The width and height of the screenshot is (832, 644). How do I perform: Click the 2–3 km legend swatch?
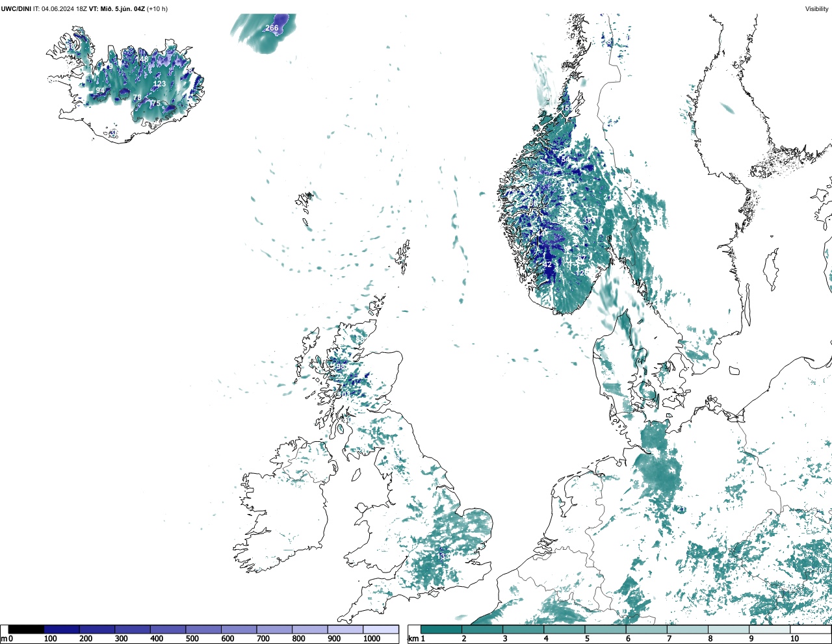(x=482, y=629)
